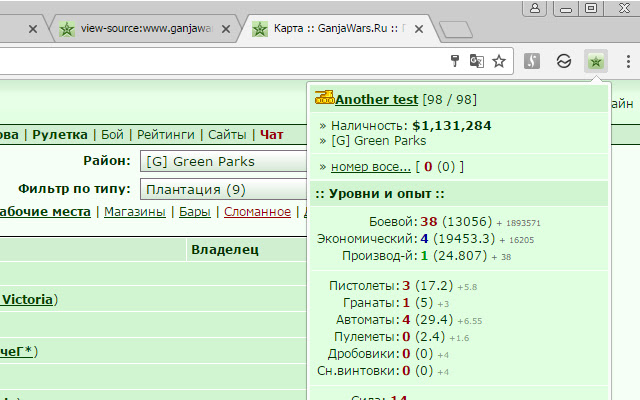Screen dimensions: 640x400
Task: Click the sync extension icon in toolbar
Action: point(564,62)
